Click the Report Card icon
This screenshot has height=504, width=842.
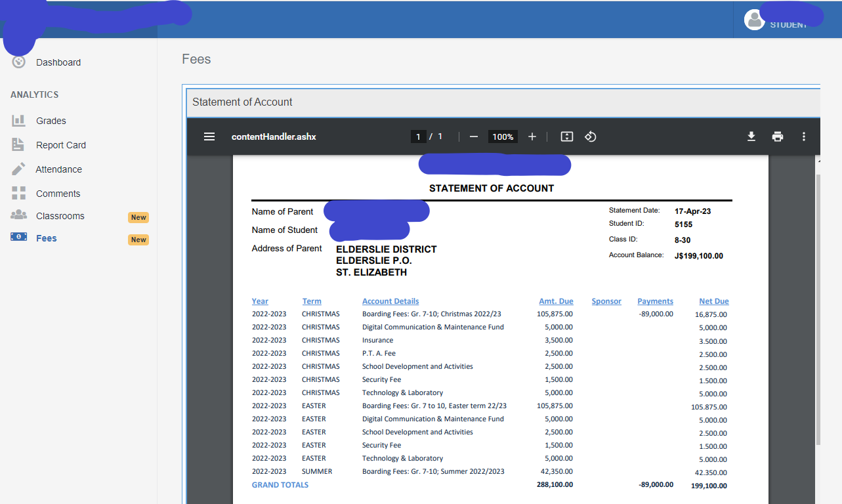(x=18, y=145)
